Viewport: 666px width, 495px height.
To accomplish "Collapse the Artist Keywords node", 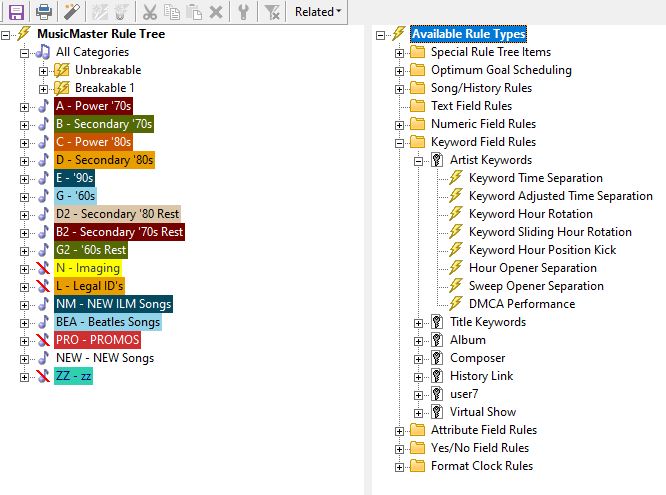I will (418, 161).
